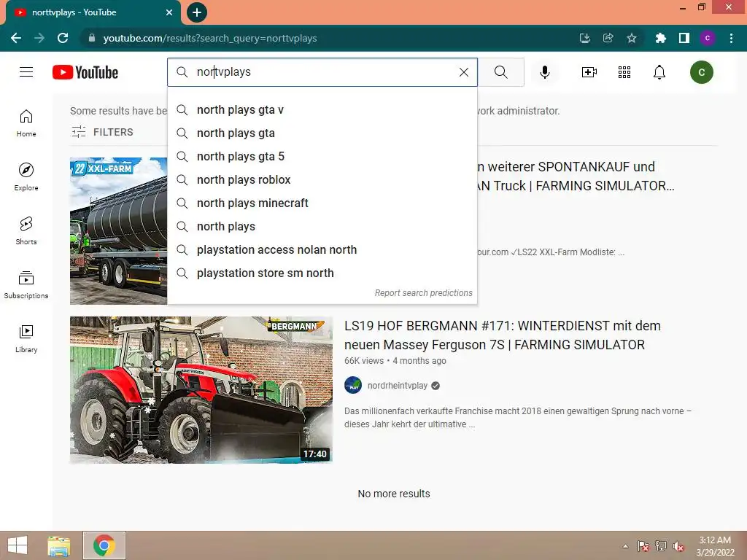Click the YouTube logo
Viewport: 747px width, 560px height.
[85, 72]
